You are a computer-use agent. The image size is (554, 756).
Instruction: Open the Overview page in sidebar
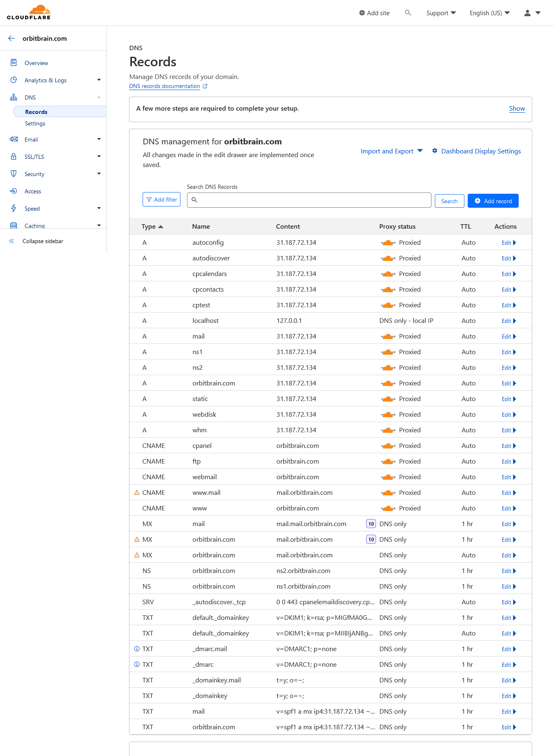tap(36, 63)
